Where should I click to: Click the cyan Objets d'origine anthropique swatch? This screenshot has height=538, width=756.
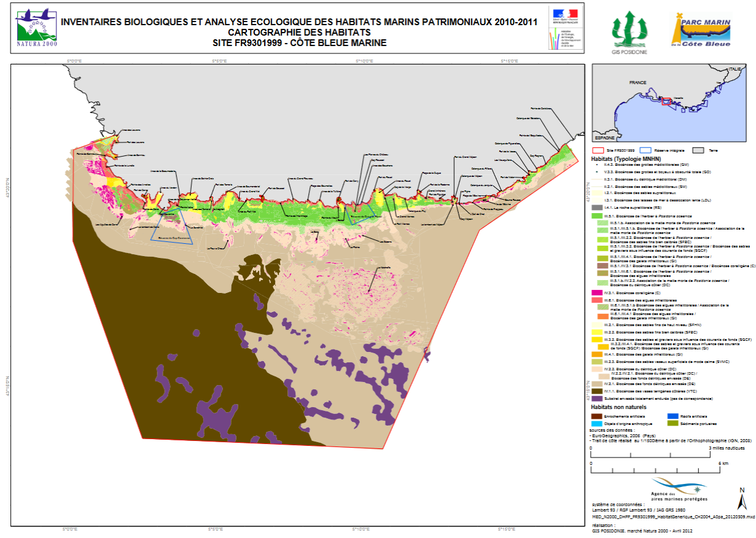(x=595, y=423)
